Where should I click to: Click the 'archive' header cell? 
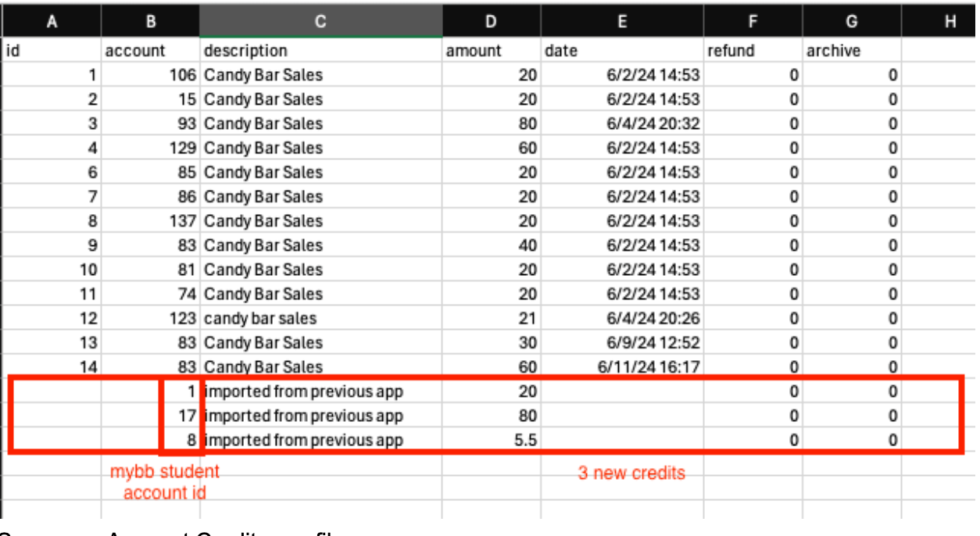(x=852, y=51)
